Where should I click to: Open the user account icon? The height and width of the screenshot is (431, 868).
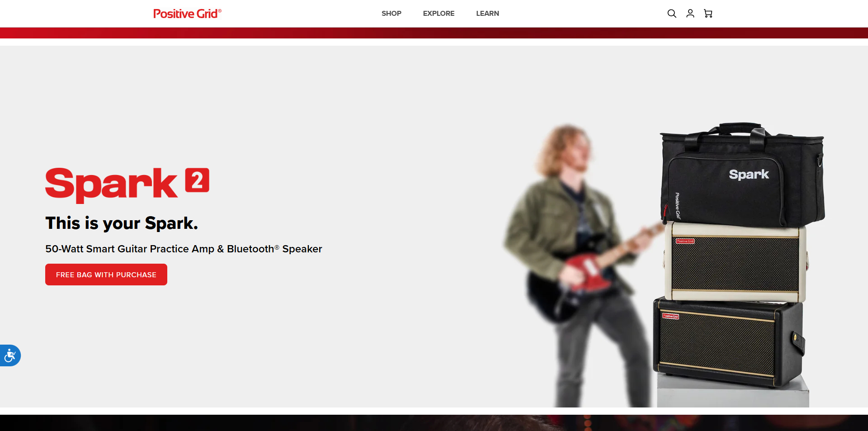pos(690,14)
